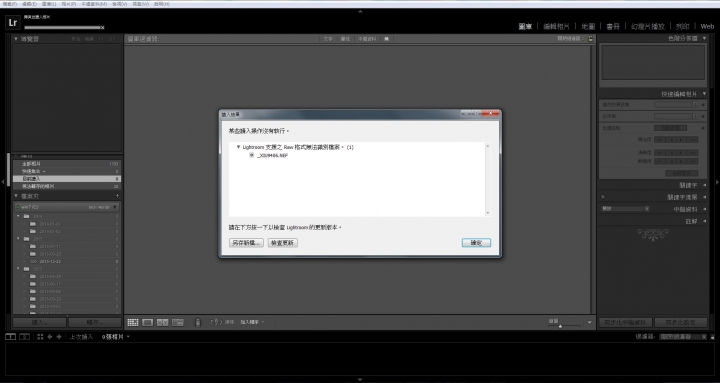Show second window display icon in filmstrip
Viewport: 720px width, 383px height.
pyautogui.click(x=24, y=337)
